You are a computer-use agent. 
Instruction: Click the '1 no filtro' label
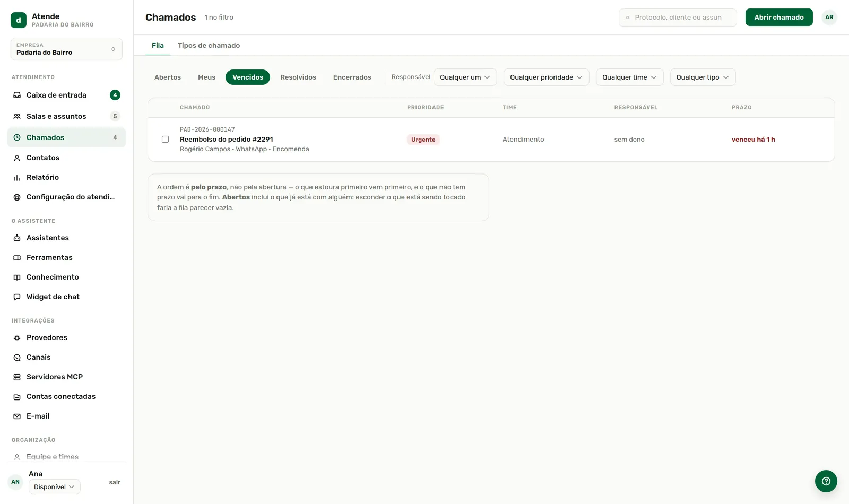(219, 18)
